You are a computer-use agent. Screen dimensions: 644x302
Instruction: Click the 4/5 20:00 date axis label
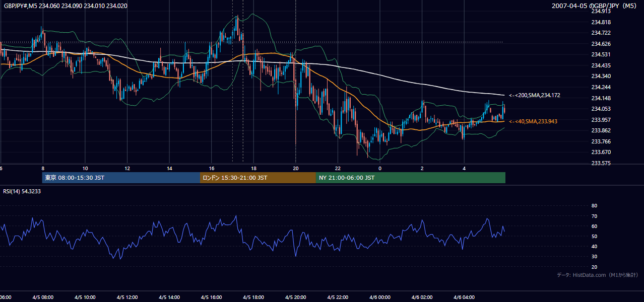click(x=296, y=297)
